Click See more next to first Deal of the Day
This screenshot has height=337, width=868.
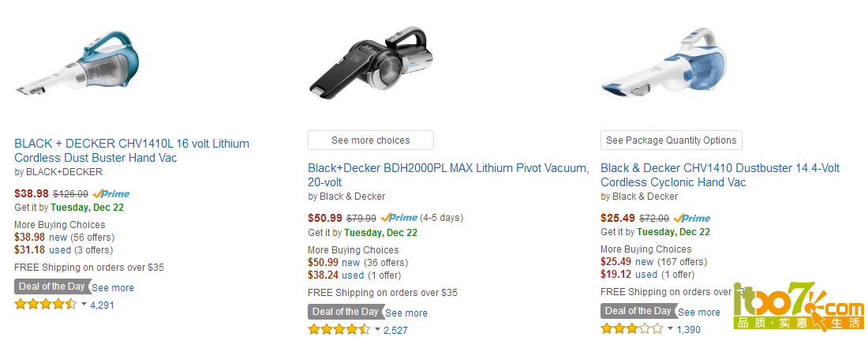tap(113, 288)
